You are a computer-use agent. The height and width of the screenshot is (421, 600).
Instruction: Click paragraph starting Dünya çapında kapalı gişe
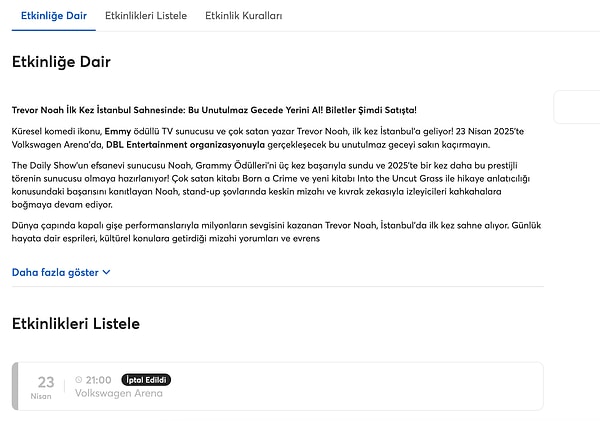coord(276,232)
